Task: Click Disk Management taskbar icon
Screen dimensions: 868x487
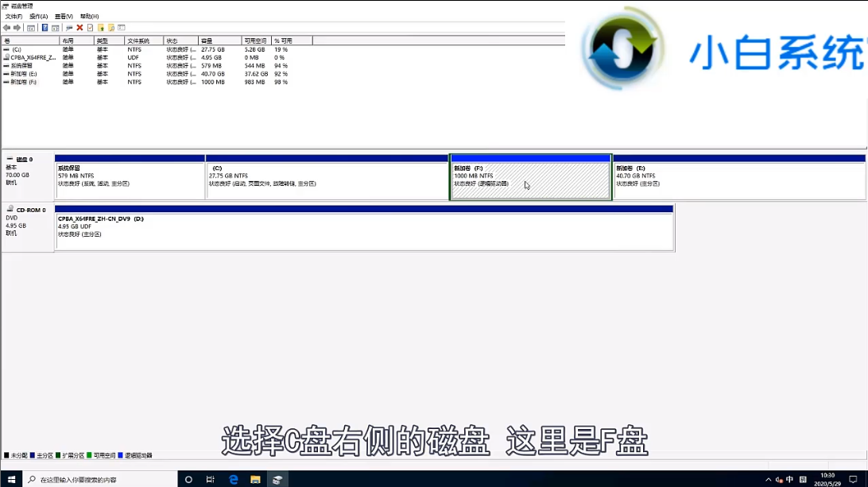Action: pos(277,479)
